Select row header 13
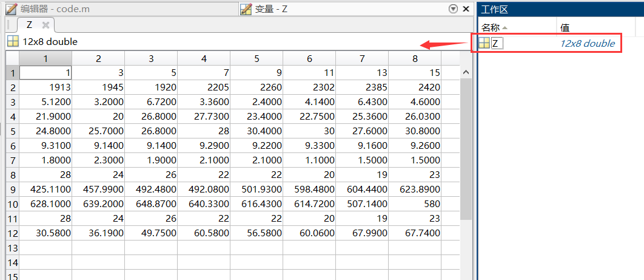Viewport: 644px width, 280px height. point(13,248)
